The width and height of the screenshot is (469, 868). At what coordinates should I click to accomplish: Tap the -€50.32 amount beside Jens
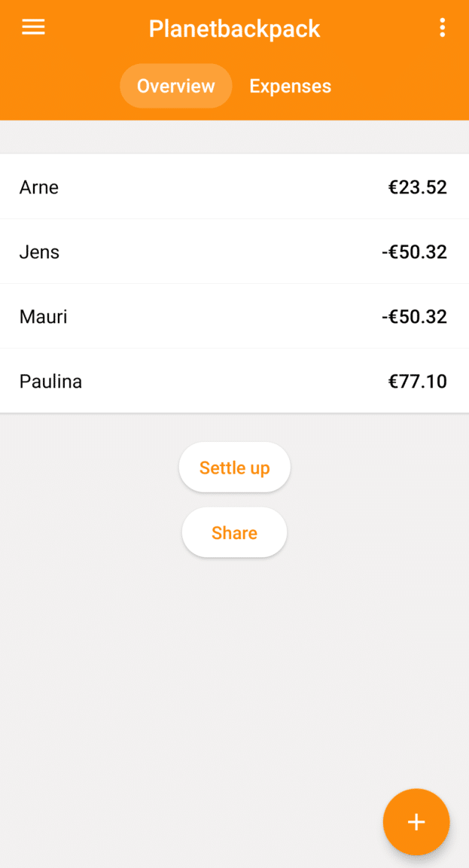pyautogui.click(x=414, y=251)
